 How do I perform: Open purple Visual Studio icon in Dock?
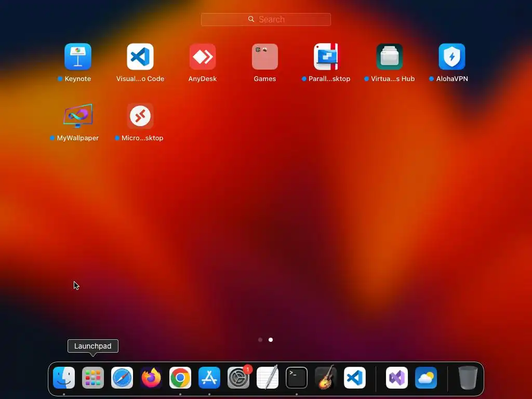pos(397,378)
